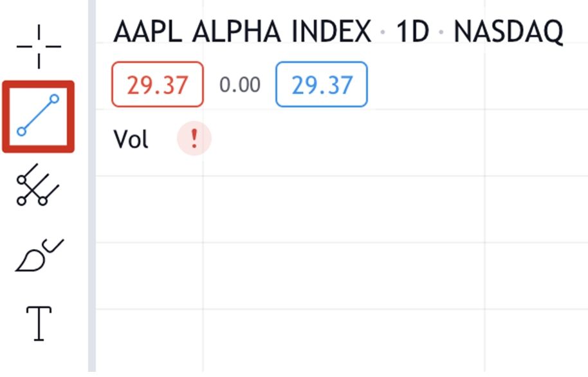
Task: Select the Vol indicator legend label
Action: (x=131, y=139)
